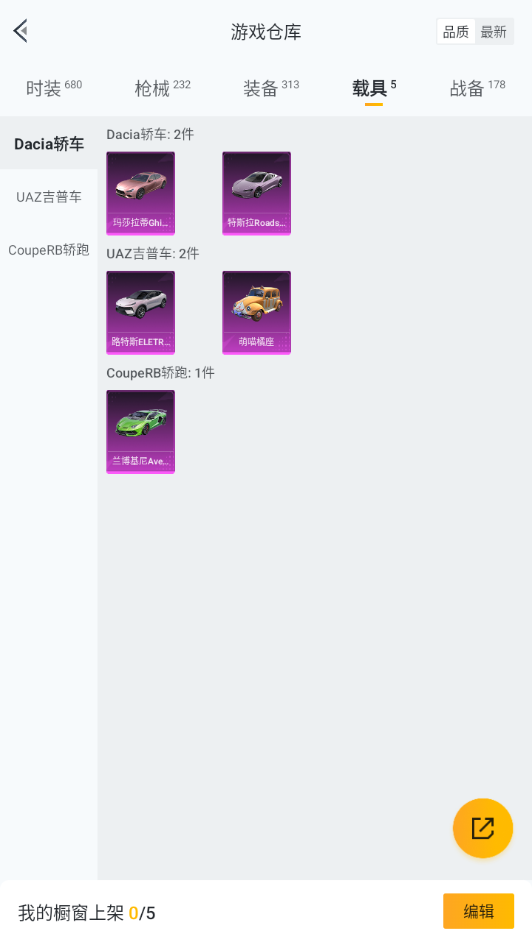The image size is (532, 942).
Task: Open the green 兰博基尼Aventador car item
Action: pos(141,432)
